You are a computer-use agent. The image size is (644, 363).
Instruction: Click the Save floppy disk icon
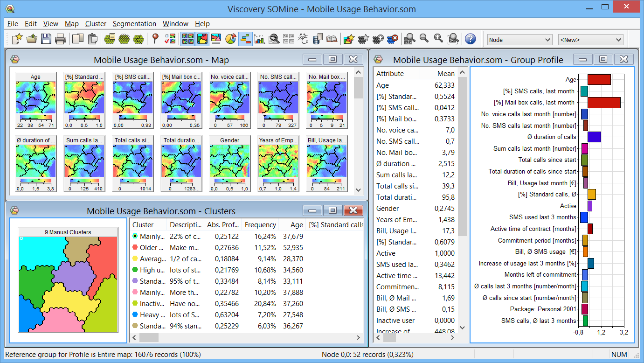tap(46, 39)
